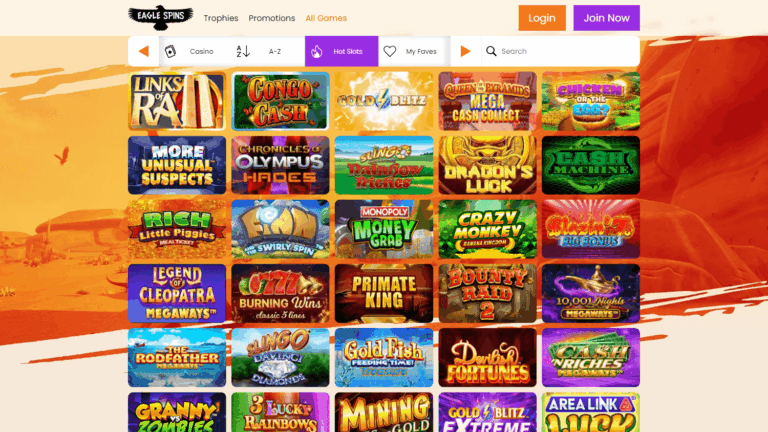768x432 pixels.
Task: Launch the Monopoly Money Grab game
Action: [384, 229]
